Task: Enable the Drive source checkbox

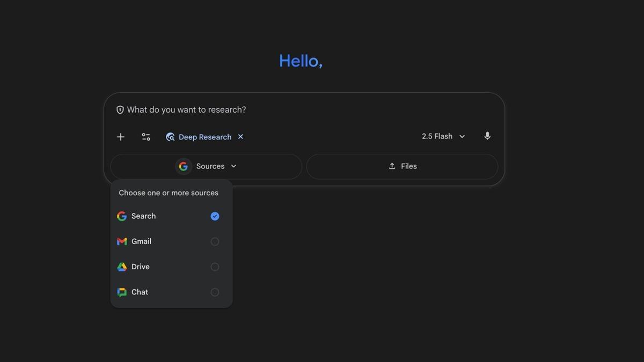Action: [215, 267]
